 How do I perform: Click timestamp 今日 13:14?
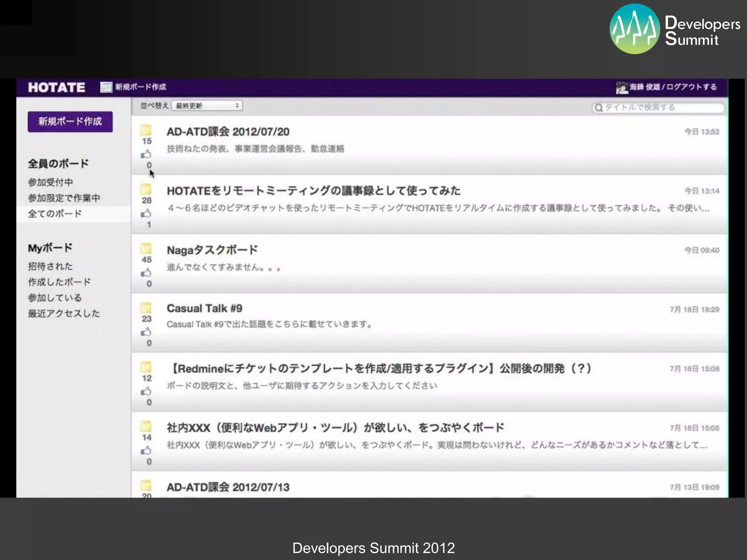[702, 191]
